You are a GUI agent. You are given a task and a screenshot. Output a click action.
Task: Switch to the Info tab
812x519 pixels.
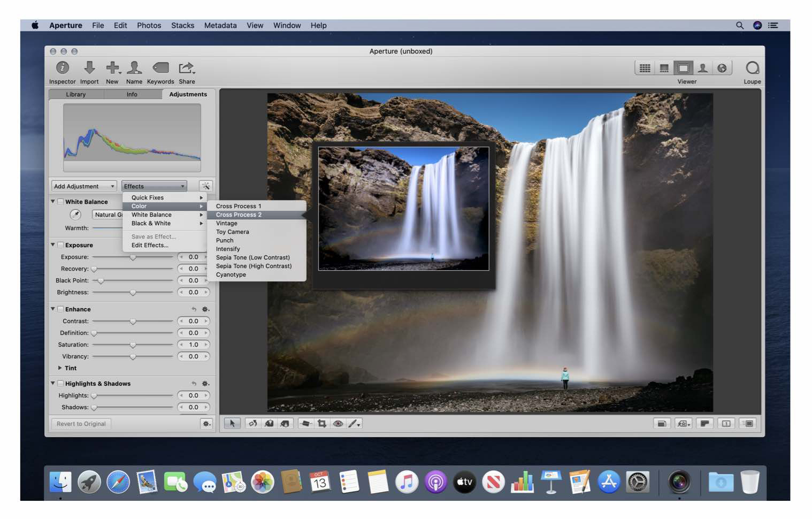coord(131,94)
